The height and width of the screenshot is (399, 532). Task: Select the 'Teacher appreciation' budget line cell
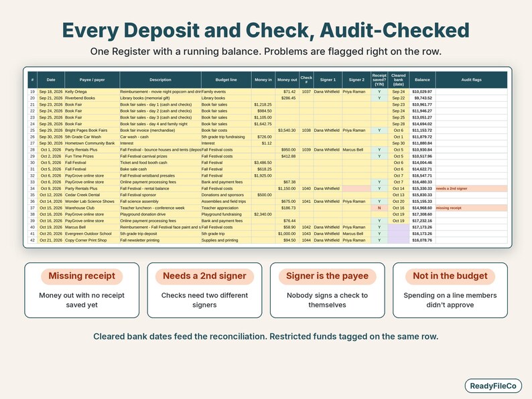point(226,208)
